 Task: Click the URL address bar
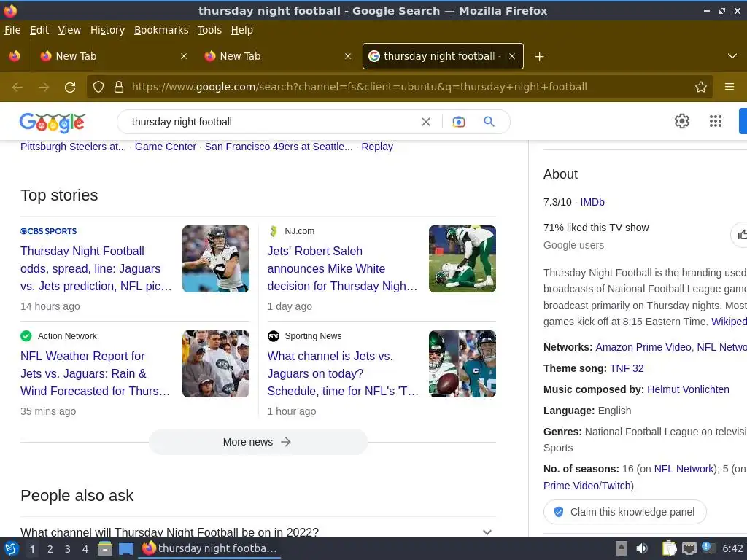(x=400, y=87)
